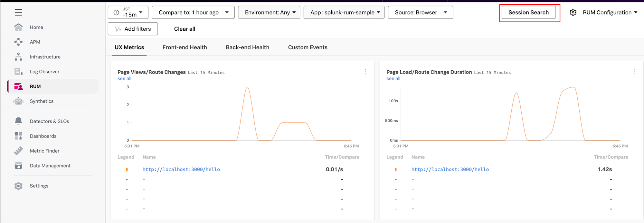Image resolution: width=644 pixels, height=223 pixels.
Task: Open Environment: Any dropdown
Action: [x=269, y=12]
